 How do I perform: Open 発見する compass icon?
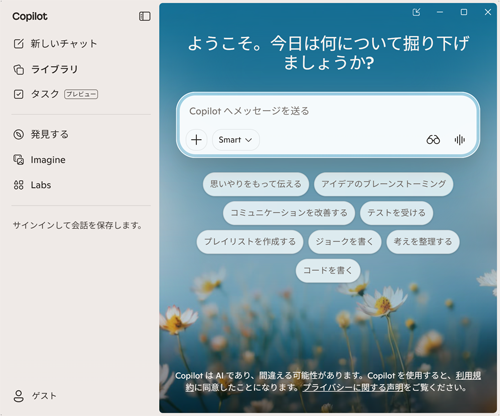tap(19, 134)
